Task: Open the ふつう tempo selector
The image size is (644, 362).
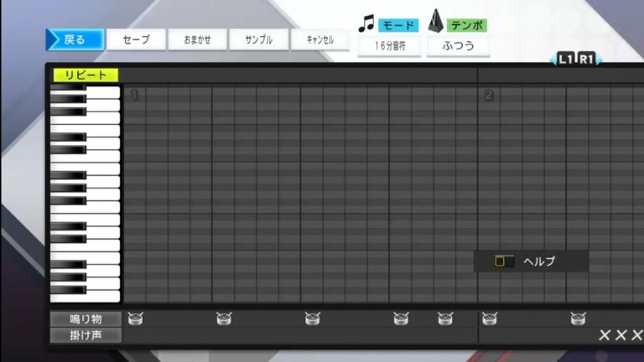Action: (458, 46)
